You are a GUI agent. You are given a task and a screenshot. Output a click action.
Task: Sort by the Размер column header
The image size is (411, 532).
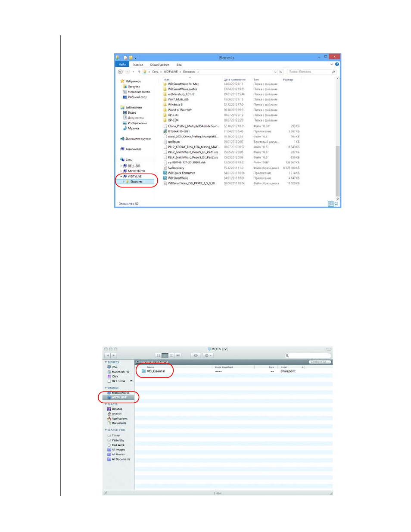click(x=288, y=80)
